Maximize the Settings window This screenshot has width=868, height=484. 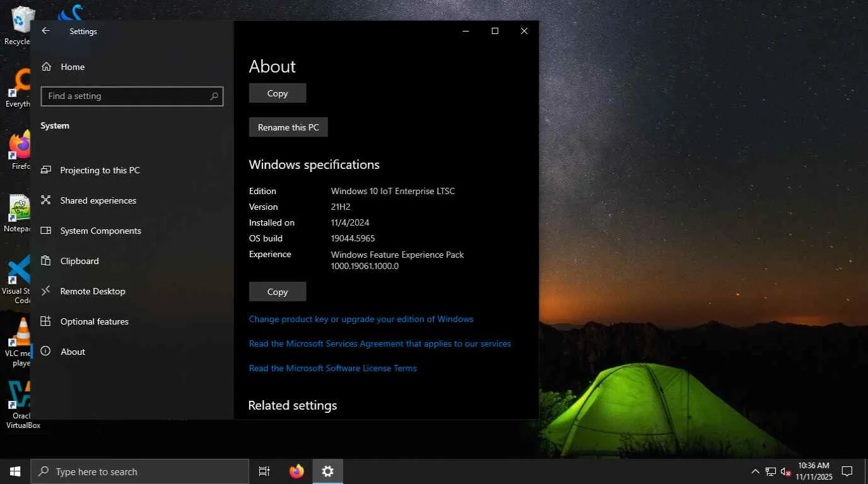(x=495, y=31)
